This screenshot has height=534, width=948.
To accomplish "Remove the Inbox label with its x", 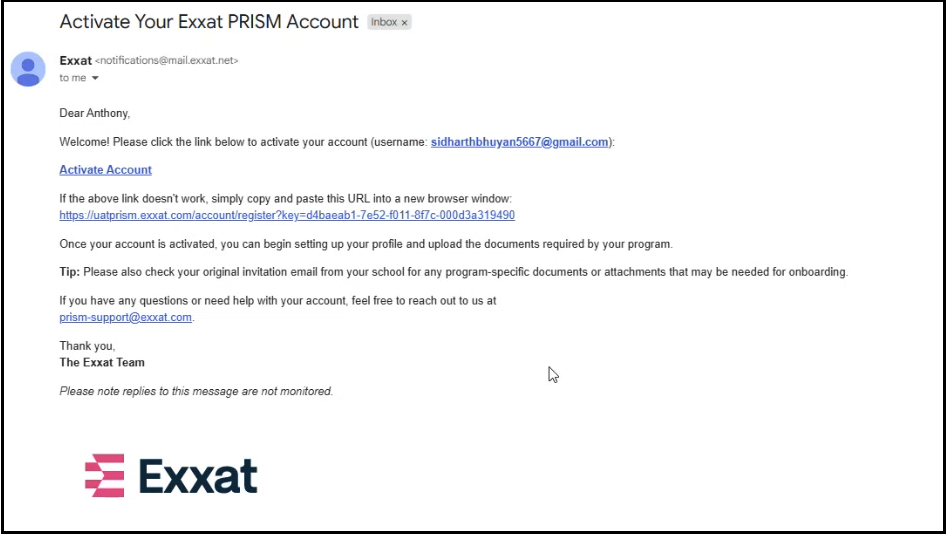I will tap(405, 23).
